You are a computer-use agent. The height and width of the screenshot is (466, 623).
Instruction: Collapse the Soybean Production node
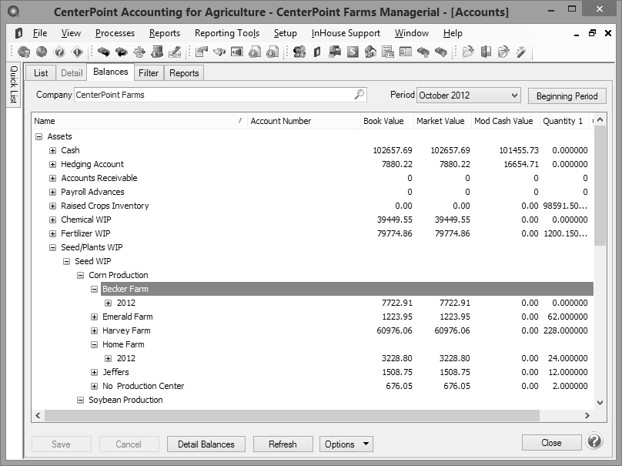coord(80,400)
